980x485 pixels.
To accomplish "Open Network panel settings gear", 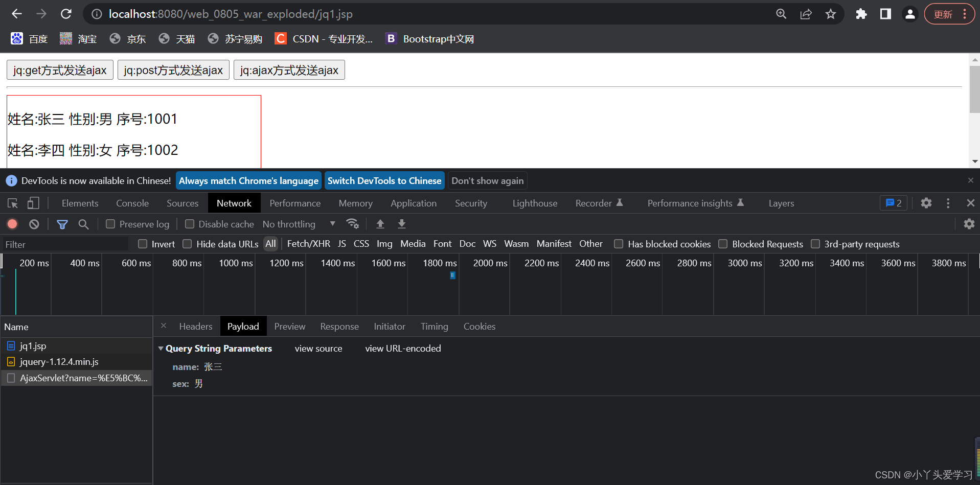I will [x=969, y=224].
